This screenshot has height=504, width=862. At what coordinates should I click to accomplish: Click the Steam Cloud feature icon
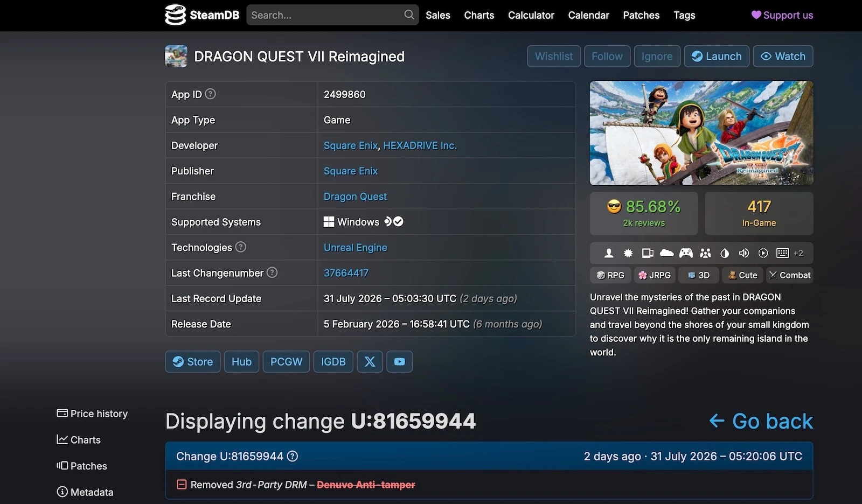coord(667,253)
